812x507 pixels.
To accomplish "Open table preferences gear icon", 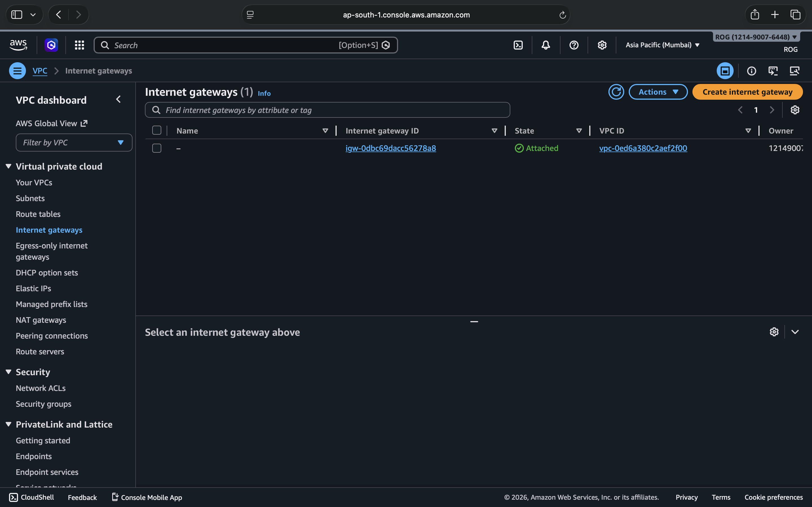I will 795,110.
